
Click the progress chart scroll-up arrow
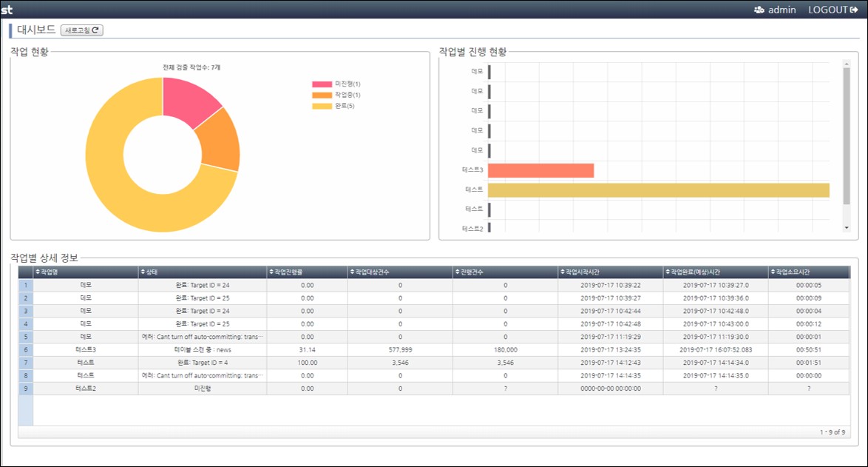(847, 64)
